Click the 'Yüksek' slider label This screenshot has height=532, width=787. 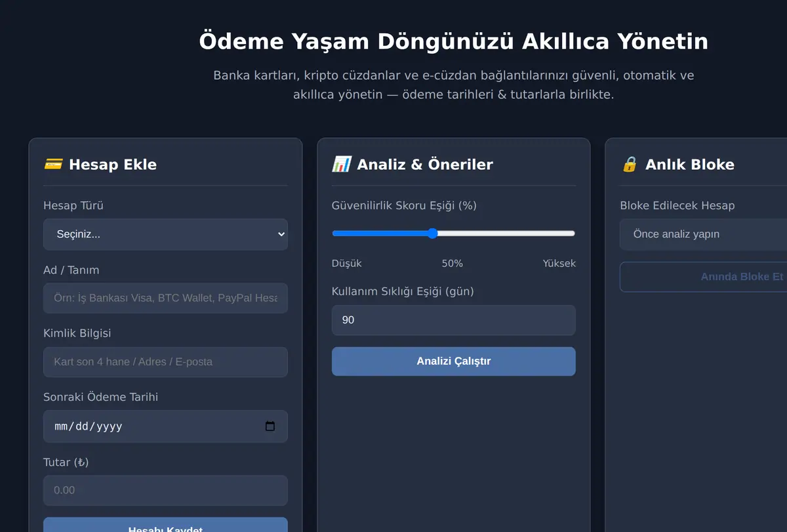(559, 263)
